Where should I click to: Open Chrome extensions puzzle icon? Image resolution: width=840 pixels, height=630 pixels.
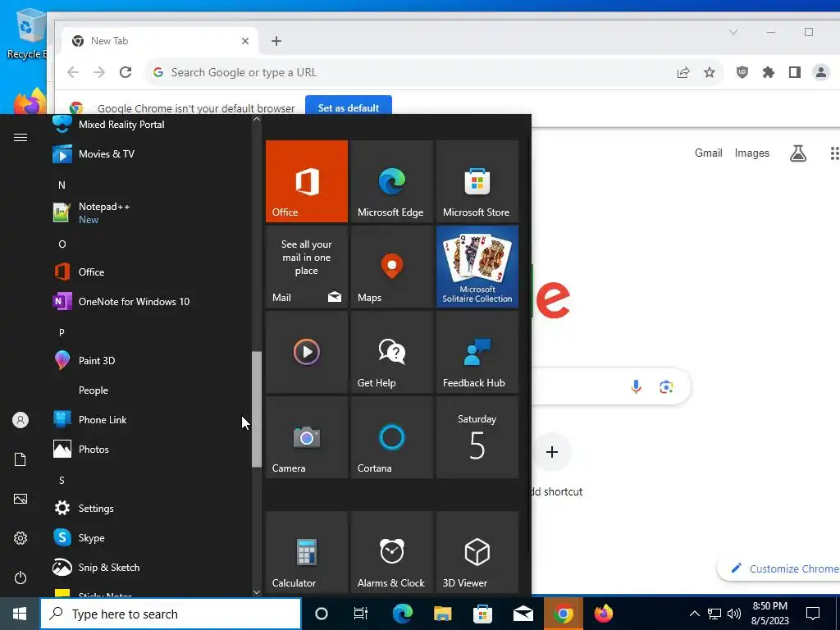[769, 72]
